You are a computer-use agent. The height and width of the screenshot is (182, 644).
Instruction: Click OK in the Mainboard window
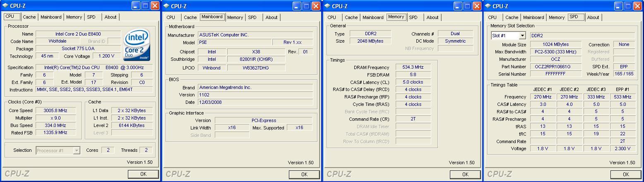coord(304,174)
